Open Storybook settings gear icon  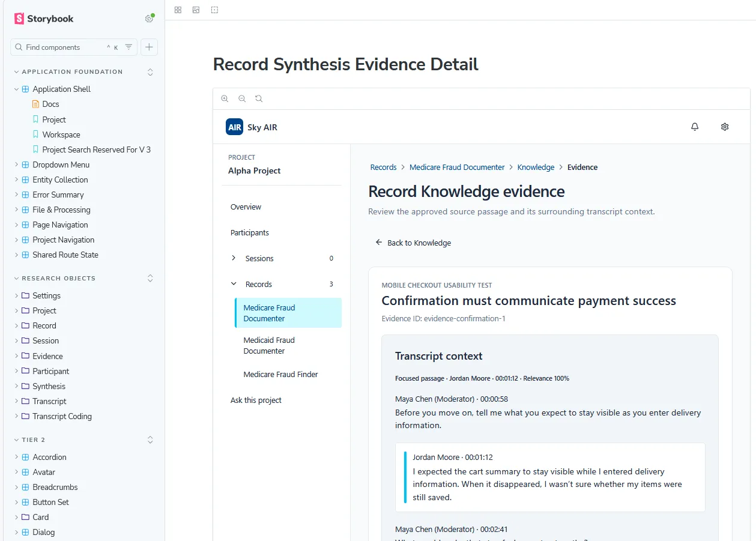pyautogui.click(x=149, y=19)
